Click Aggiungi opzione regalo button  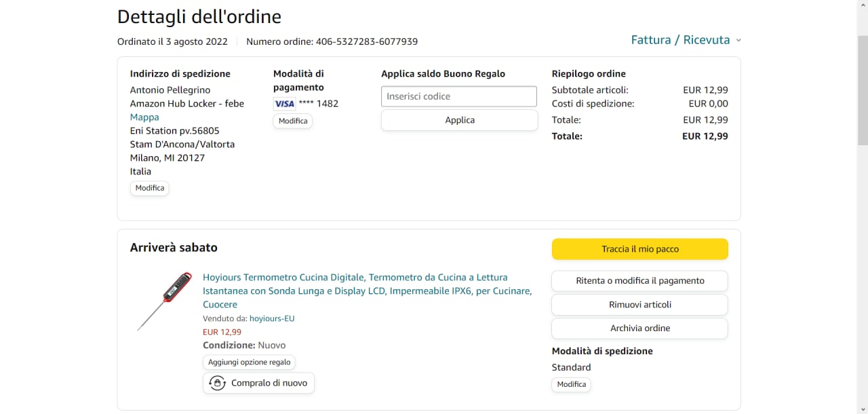(249, 362)
